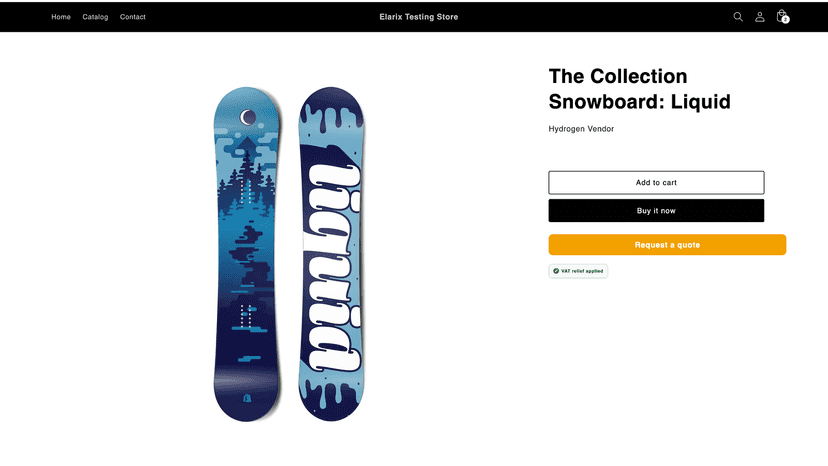Click the green checkmark in VAT badge
Viewport: 828px width, 466px height.
(556, 271)
